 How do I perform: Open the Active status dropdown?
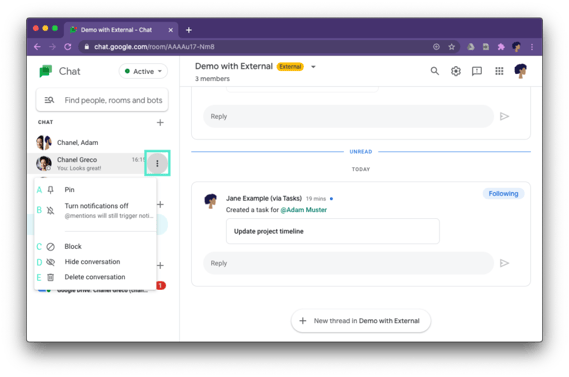(143, 71)
